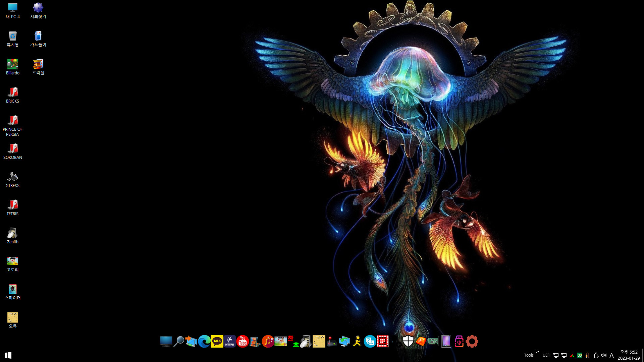Select the 오목 gomoku board icon
This screenshot has width=644, height=362.
click(x=13, y=320)
